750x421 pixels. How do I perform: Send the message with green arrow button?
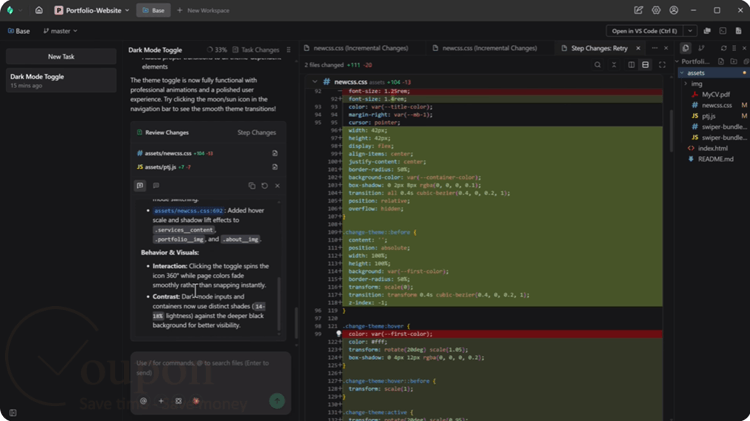(277, 401)
